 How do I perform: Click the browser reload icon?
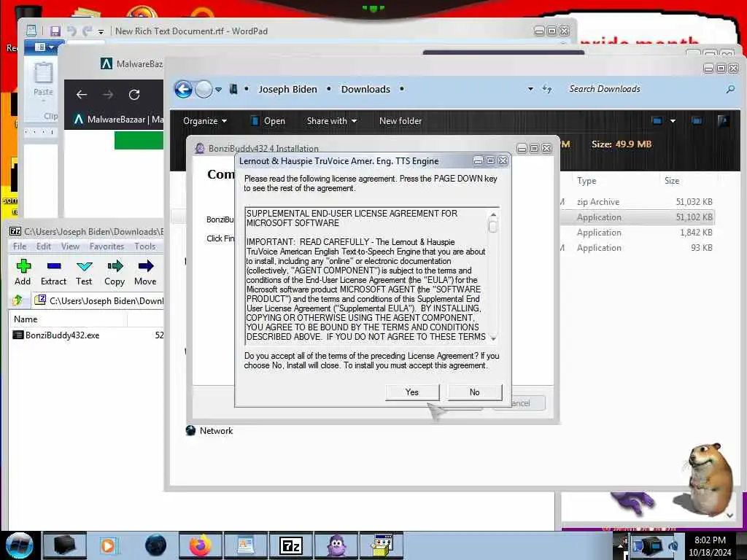click(134, 95)
